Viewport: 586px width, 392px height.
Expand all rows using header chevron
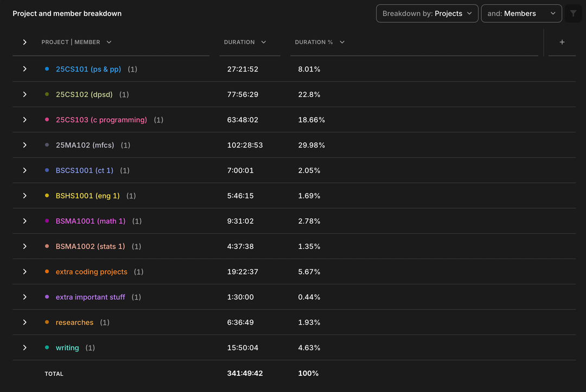point(25,42)
